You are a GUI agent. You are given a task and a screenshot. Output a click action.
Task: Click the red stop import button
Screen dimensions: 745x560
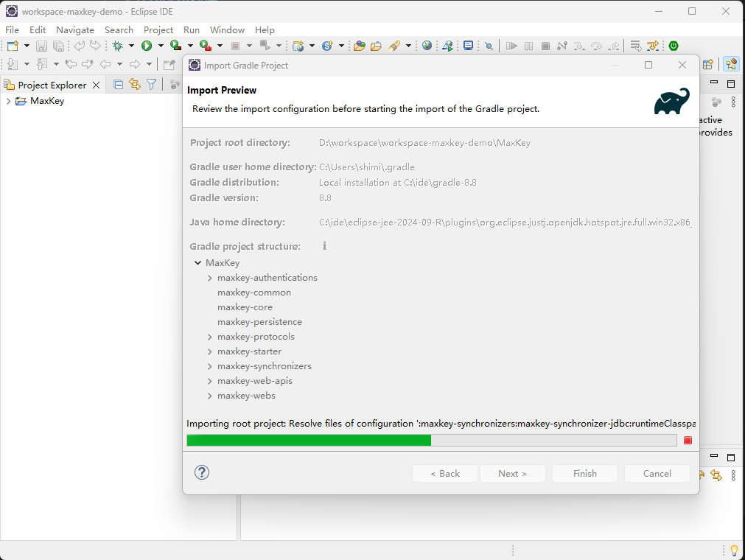coord(688,441)
